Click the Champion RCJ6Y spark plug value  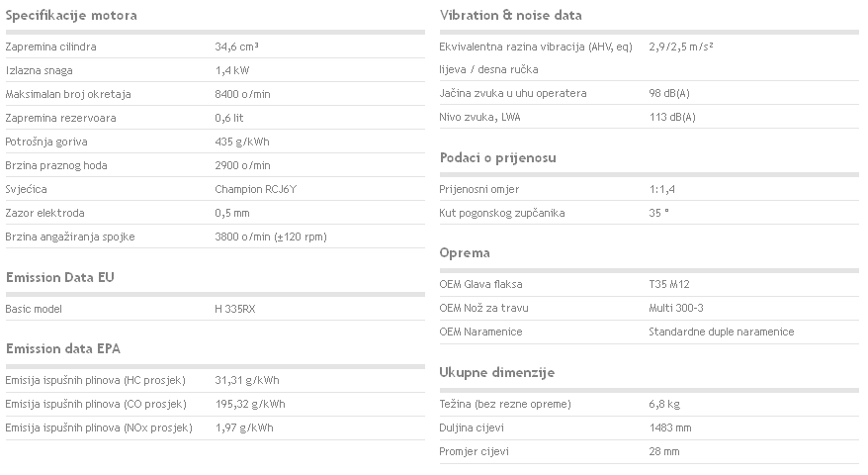(255, 189)
